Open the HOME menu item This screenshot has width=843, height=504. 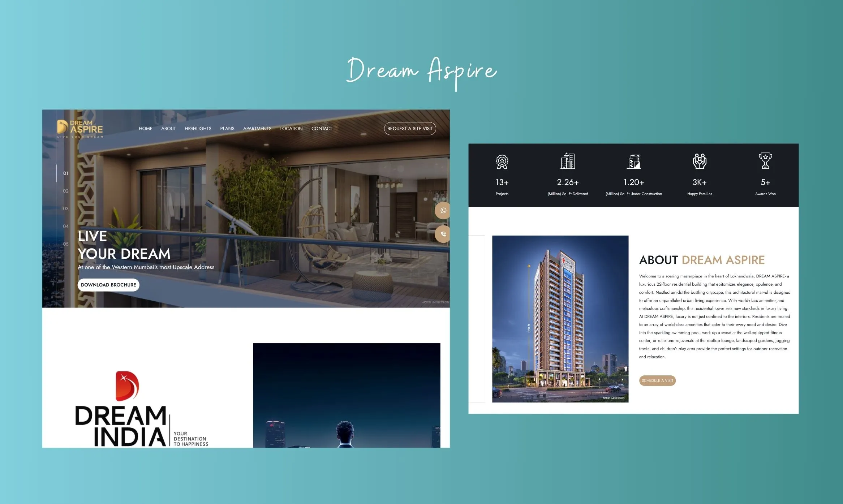(145, 129)
